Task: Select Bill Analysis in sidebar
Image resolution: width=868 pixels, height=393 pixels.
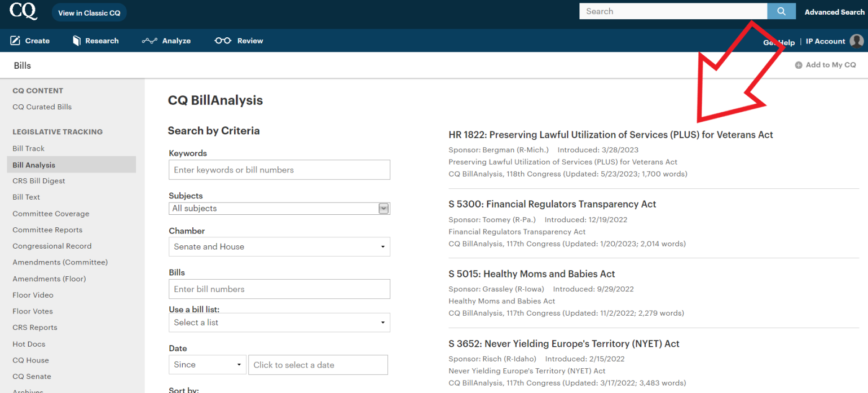Action: pyautogui.click(x=72, y=165)
